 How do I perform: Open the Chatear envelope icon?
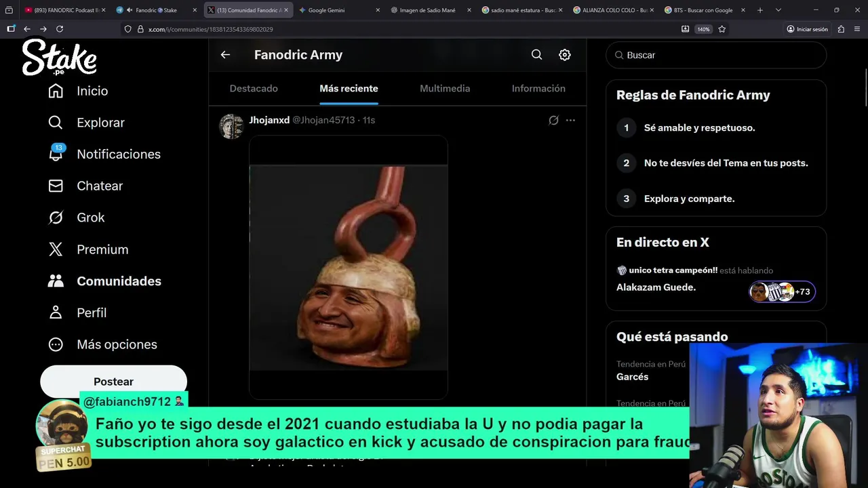click(x=56, y=186)
